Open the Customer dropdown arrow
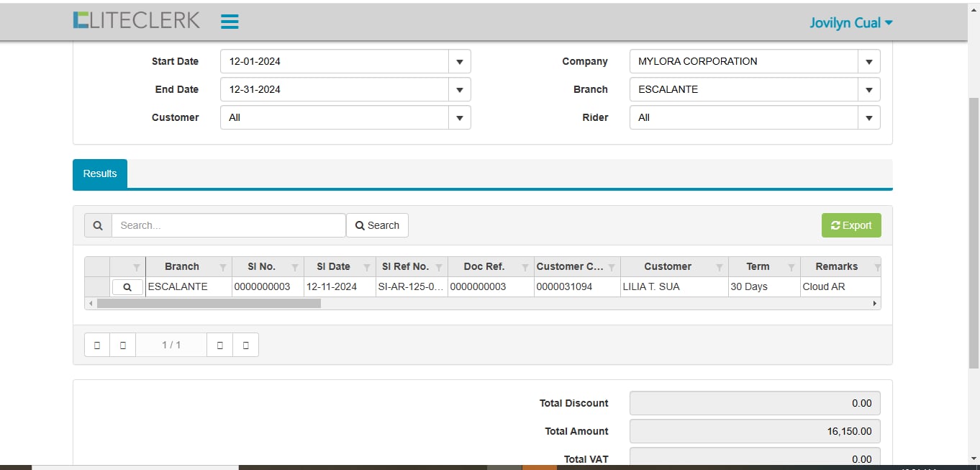980x470 pixels. [x=459, y=118]
